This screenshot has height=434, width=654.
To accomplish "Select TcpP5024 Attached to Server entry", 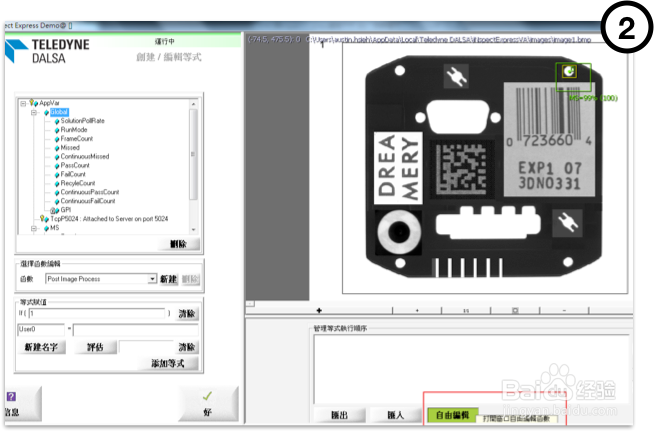I will (109, 219).
